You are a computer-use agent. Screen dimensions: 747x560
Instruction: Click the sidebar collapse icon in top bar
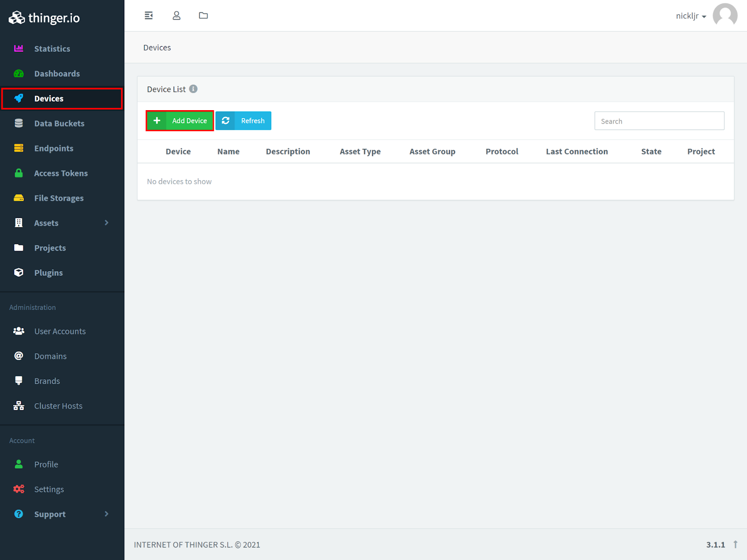click(148, 15)
